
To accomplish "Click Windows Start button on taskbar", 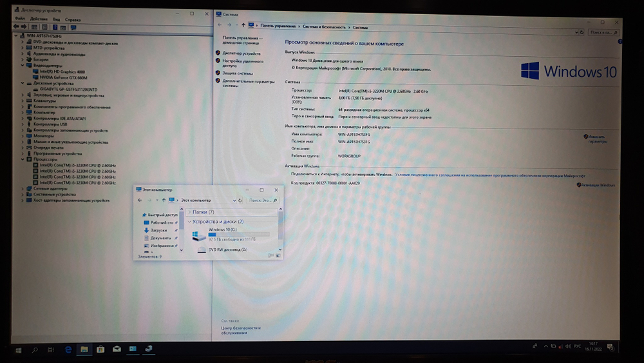I will pos(19,350).
